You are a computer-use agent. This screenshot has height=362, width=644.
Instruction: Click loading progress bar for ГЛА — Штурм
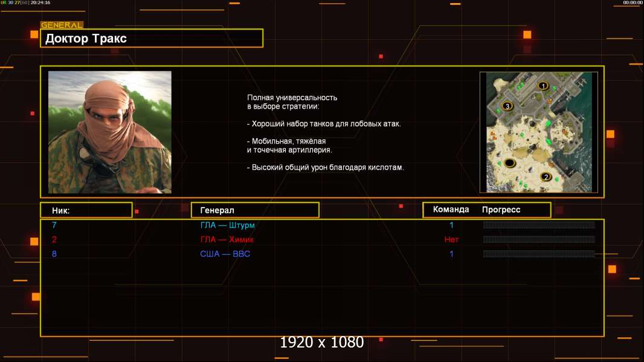coord(539,224)
